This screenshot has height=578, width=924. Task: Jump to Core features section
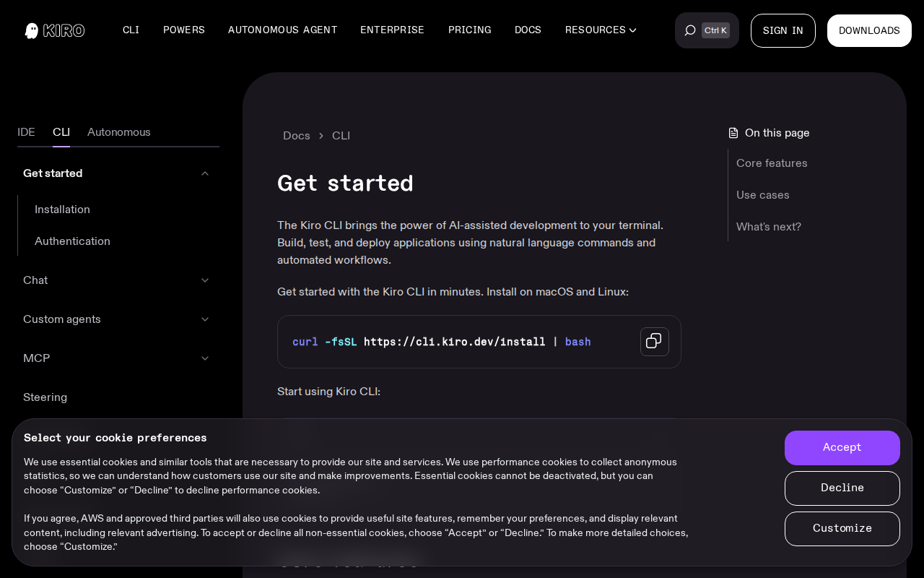click(772, 164)
